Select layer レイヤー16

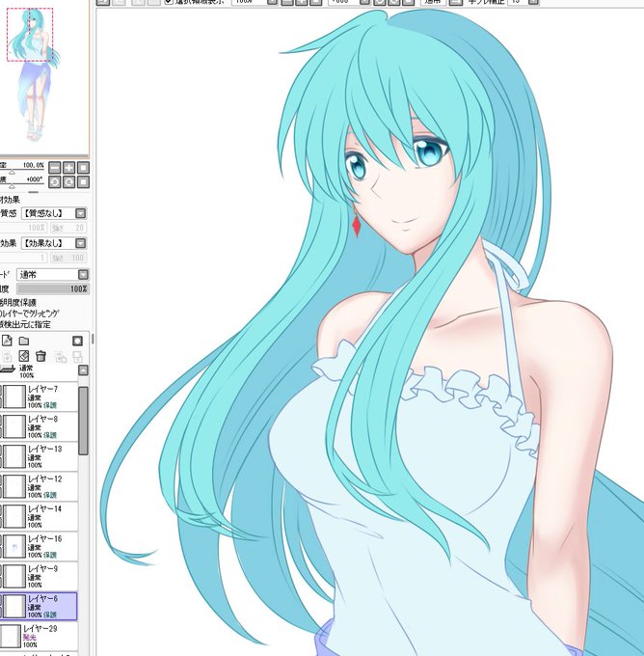[39, 546]
